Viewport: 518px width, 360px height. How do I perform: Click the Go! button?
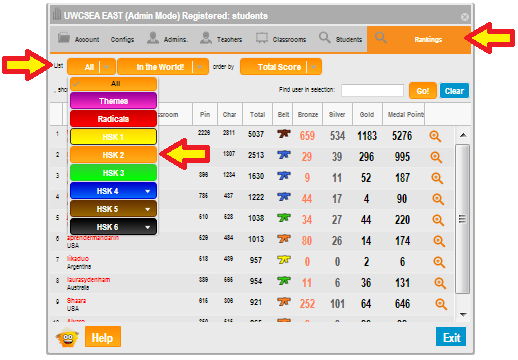click(423, 91)
